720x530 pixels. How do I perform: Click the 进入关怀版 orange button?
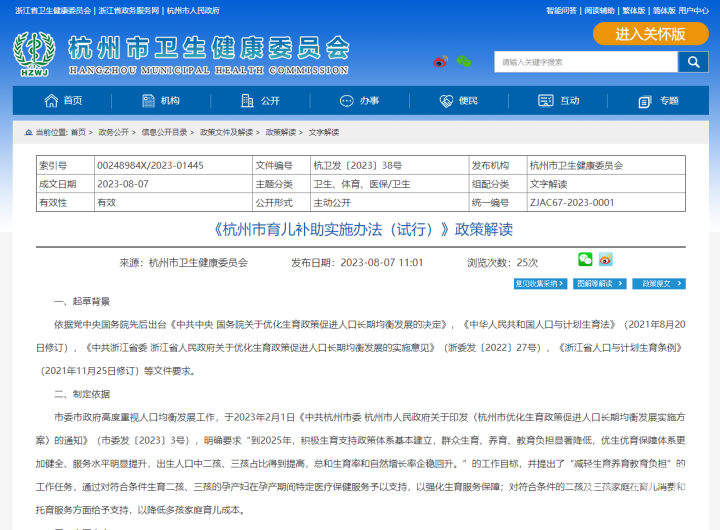(x=650, y=34)
